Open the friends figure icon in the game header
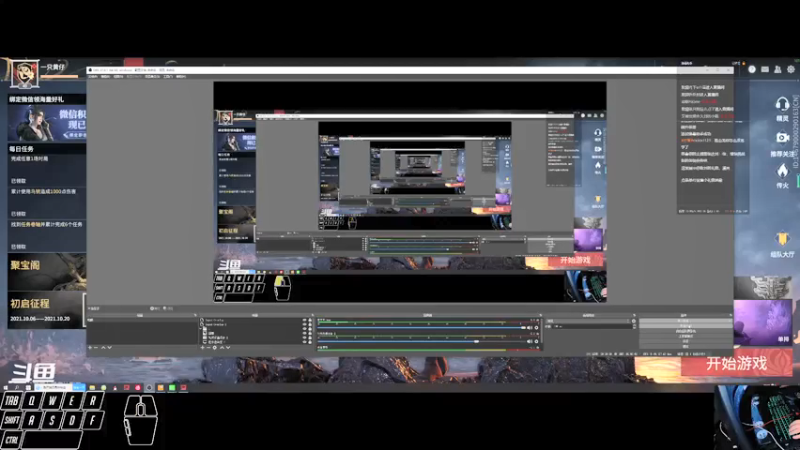This screenshot has width=800, height=450. coord(778,69)
